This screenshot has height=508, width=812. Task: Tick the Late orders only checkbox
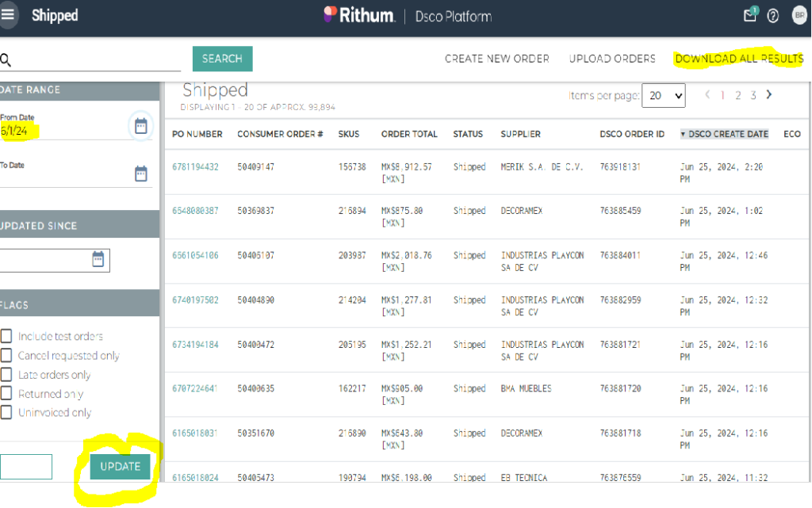6,375
